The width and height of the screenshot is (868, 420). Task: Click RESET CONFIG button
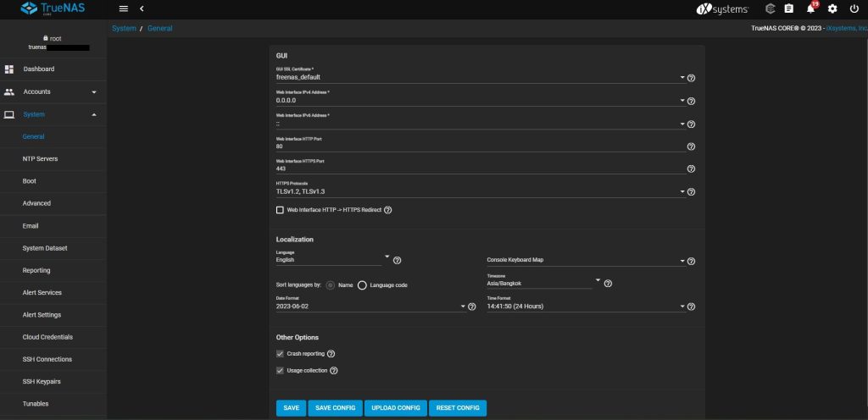tap(458, 408)
